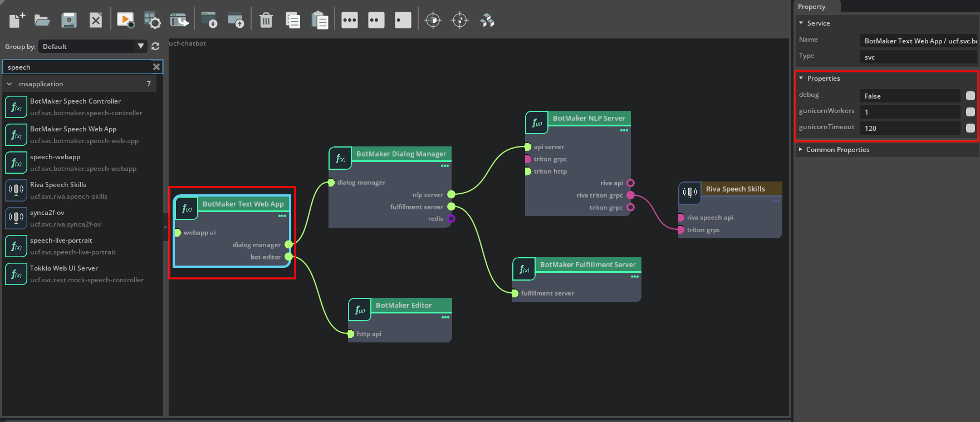Collapse the Properties section
Viewport: 980px width, 422px height.
[x=801, y=78]
